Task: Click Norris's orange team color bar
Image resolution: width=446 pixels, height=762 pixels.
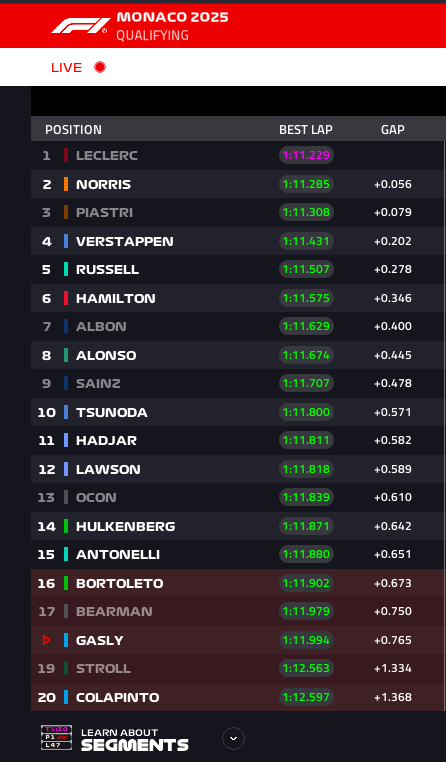Action: pyautogui.click(x=66, y=184)
